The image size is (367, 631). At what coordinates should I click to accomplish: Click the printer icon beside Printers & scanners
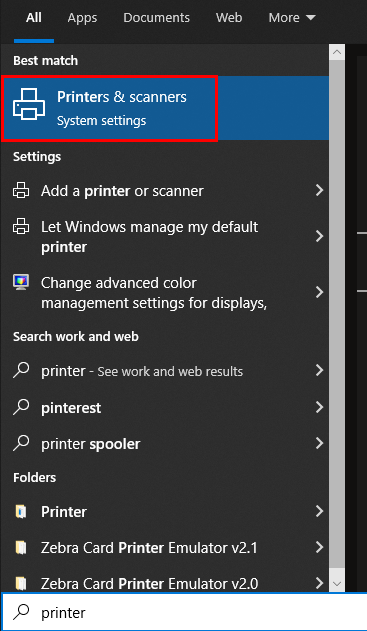coord(29,104)
